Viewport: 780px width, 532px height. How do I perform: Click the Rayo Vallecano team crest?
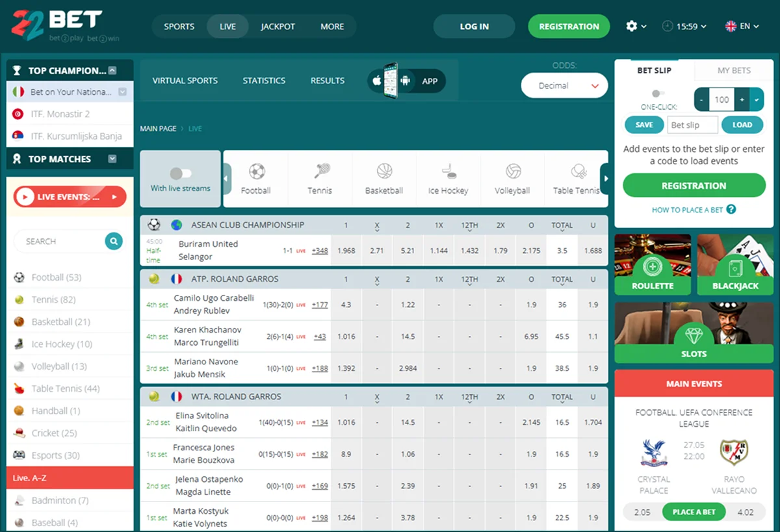734,453
